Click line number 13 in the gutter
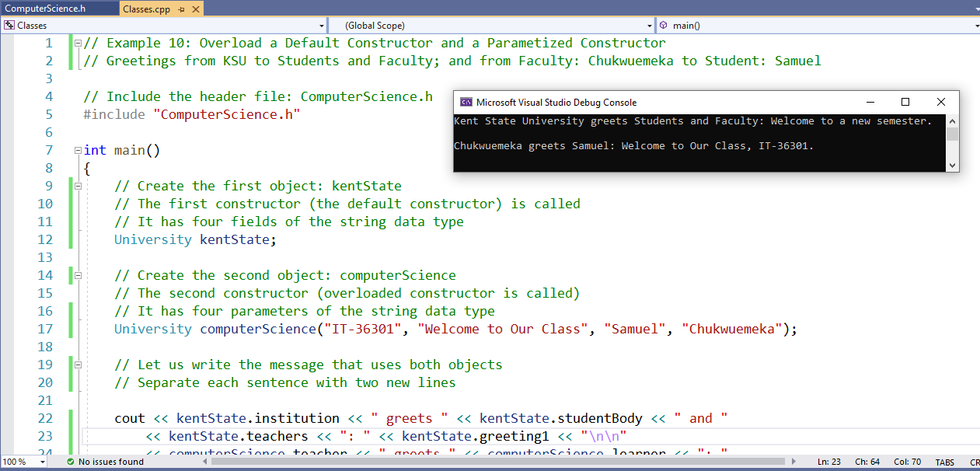The height and width of the screenshot is (471, 980). [x=45, y=258]
